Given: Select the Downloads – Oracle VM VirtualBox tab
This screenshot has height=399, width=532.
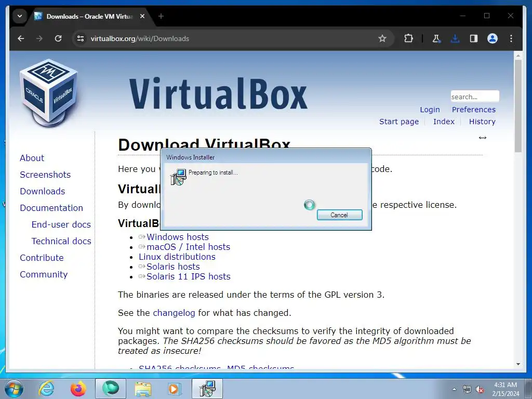Looking at the screenshot, I should 89,16.
